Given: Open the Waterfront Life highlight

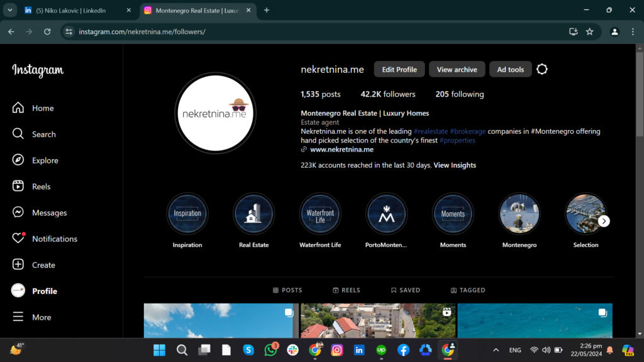Looking at the screenshot, I should coord(320,214).
